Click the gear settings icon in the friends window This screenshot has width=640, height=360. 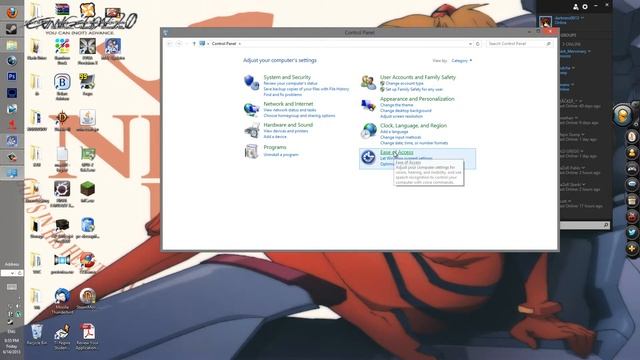[585, 7]
